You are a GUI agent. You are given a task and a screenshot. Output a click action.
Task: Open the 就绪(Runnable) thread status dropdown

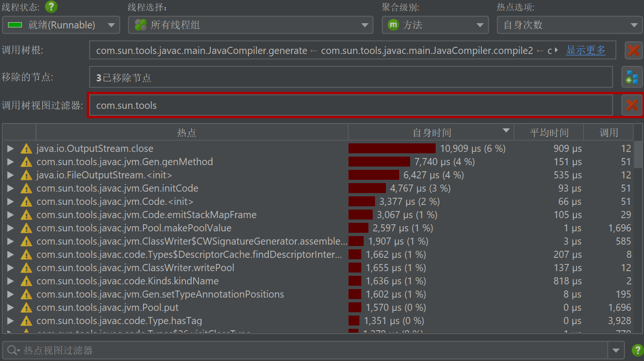click(x=61, y=25)
